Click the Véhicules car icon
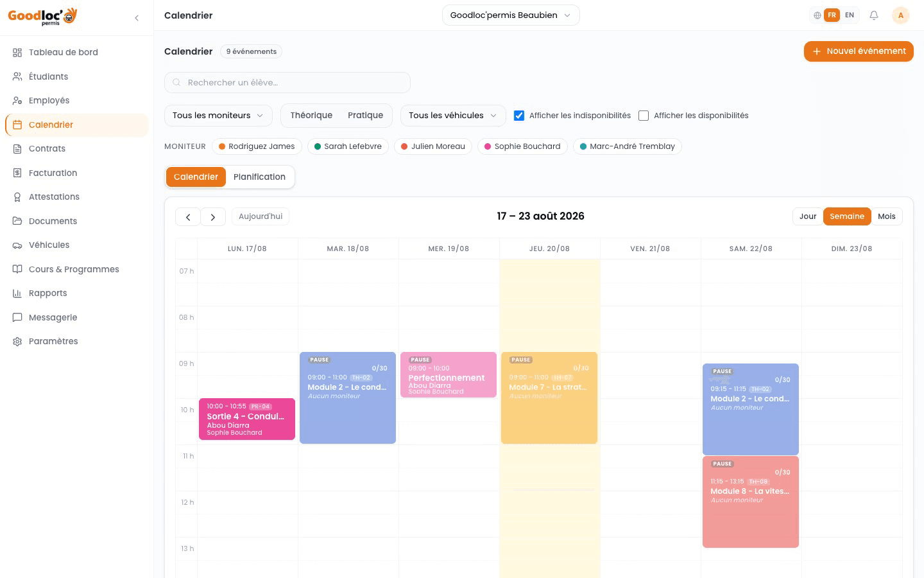924x578 pixels. coord(17,245)
